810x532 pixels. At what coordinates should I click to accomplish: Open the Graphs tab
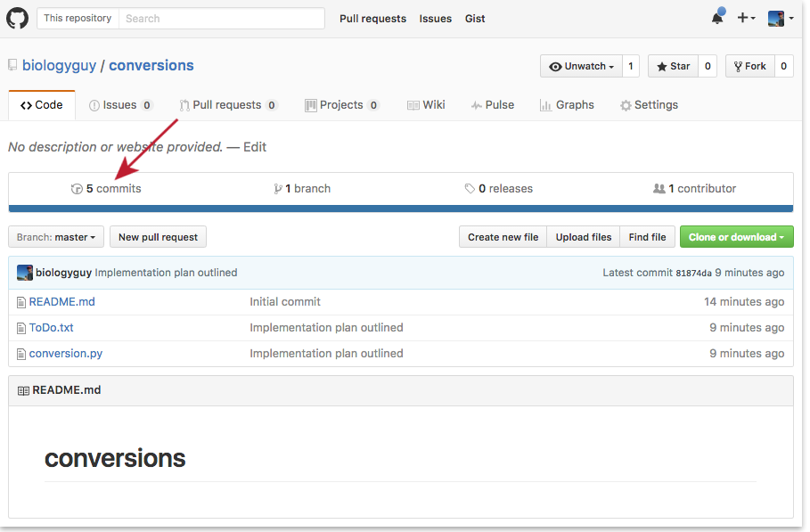pyautogui.click(x=567, y=105)
